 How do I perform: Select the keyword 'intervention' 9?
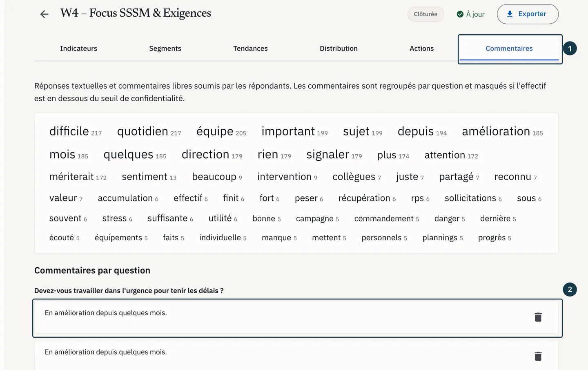[x=287, y=177]
